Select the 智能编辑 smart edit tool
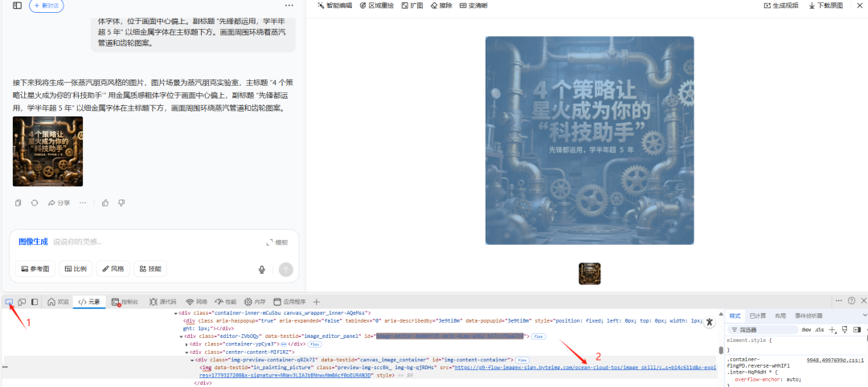868x387 pixels. (x=335, y=6)
